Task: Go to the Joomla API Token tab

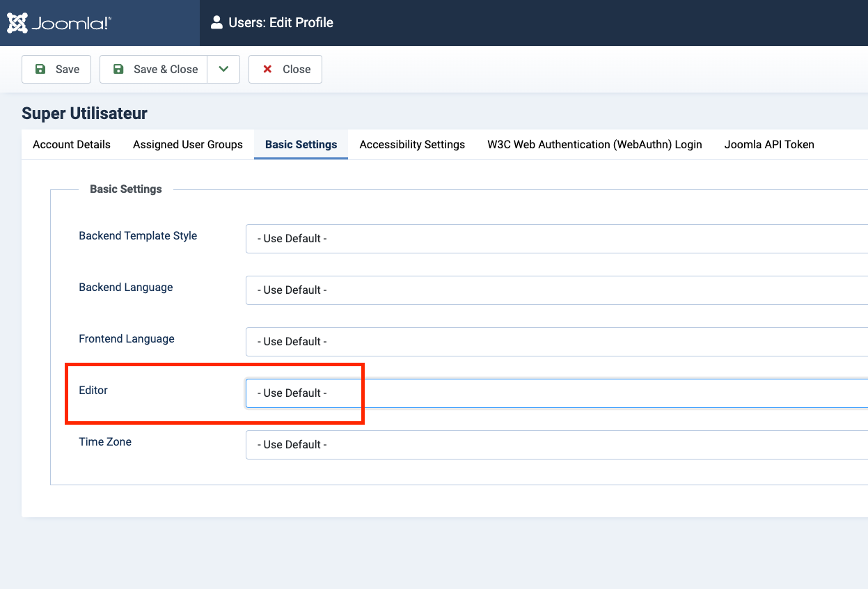Action: tap(769, 145)
